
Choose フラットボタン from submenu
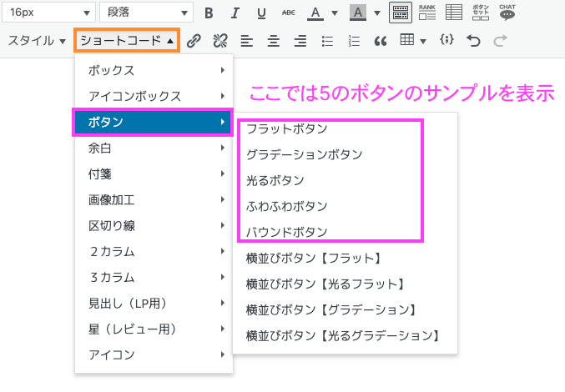pyautogui.click(x=346, y=128)
